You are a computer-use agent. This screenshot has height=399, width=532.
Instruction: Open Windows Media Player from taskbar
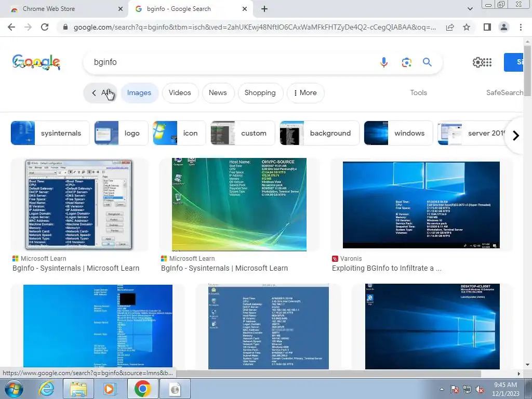coord(110,389)
